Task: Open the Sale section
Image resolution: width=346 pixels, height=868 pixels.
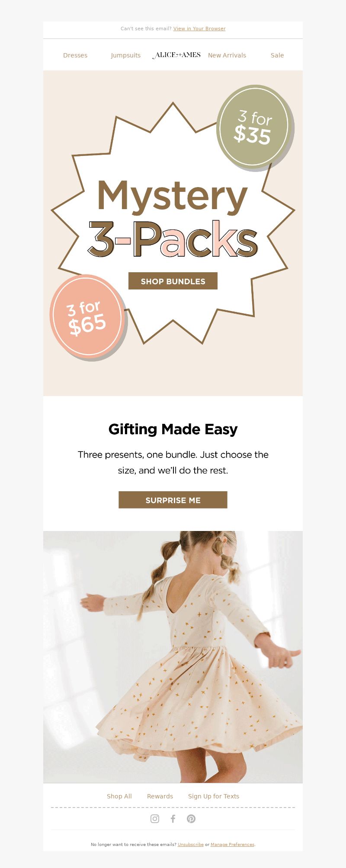Action: coord(277,55)
